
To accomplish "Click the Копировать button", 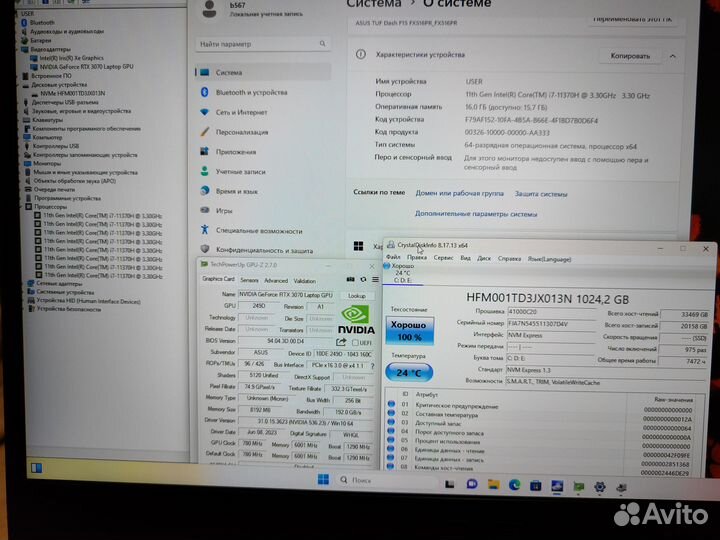I will (x=629, y=56).
